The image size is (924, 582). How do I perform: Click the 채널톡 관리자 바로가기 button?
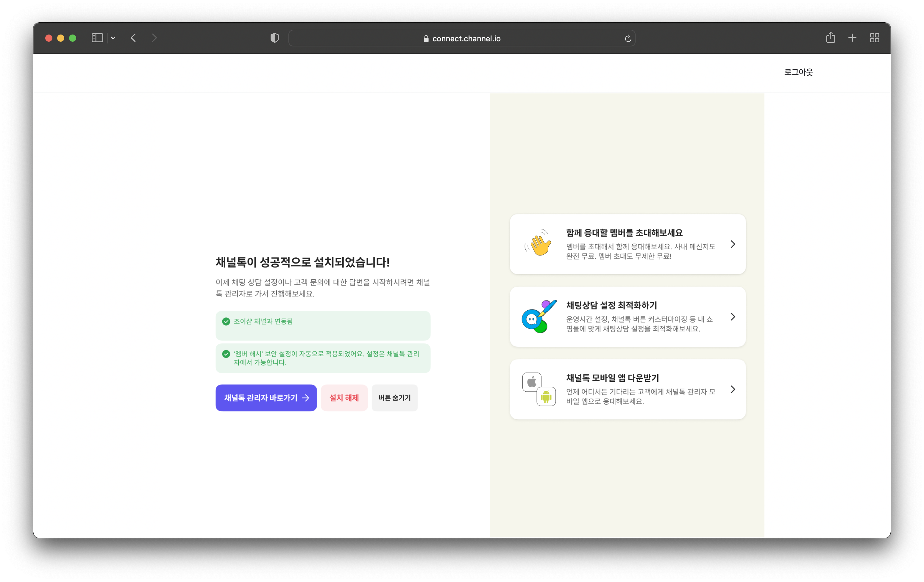[x=266, y=398]
